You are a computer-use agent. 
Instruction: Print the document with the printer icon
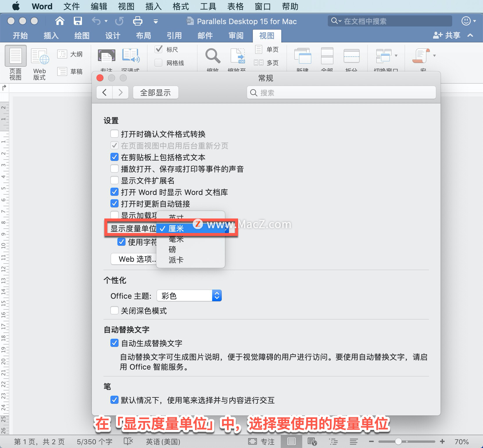click(137, 21)
